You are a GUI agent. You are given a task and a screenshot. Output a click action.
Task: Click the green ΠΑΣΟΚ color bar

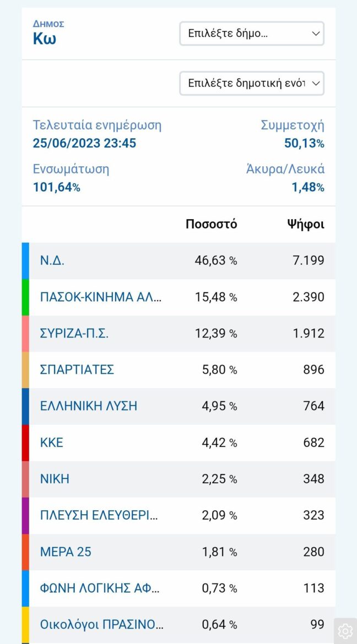pyautogui.click(x=25, y=297)
